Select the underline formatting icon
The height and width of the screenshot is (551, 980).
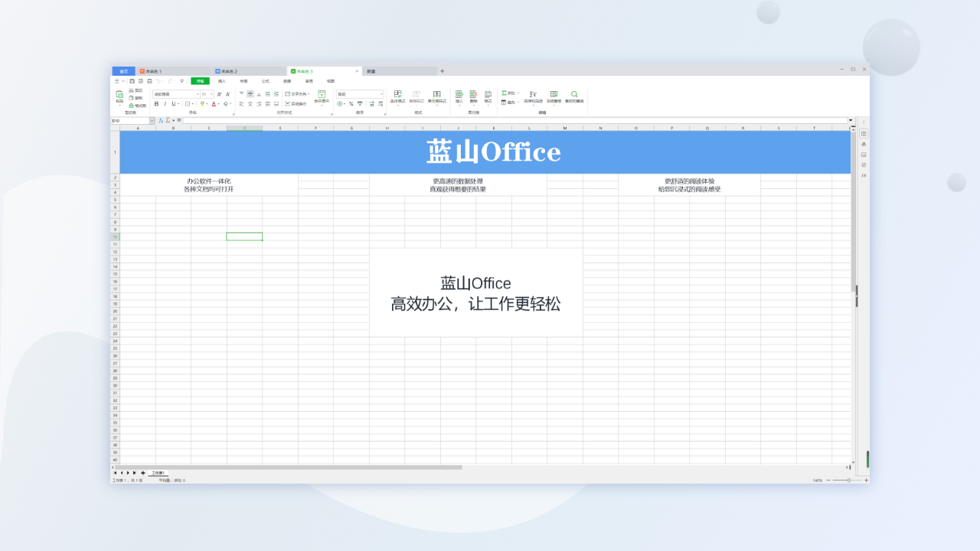point(173,103)
